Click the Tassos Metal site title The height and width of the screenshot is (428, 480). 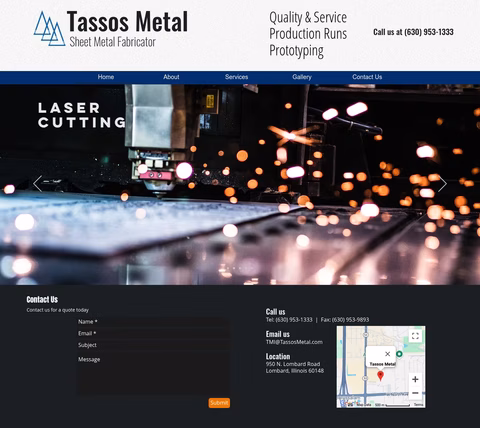coord(127,22)
